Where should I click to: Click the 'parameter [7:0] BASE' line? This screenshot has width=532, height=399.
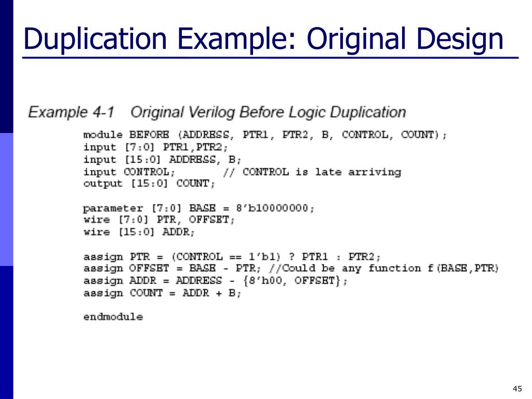(x=199, y=208)
